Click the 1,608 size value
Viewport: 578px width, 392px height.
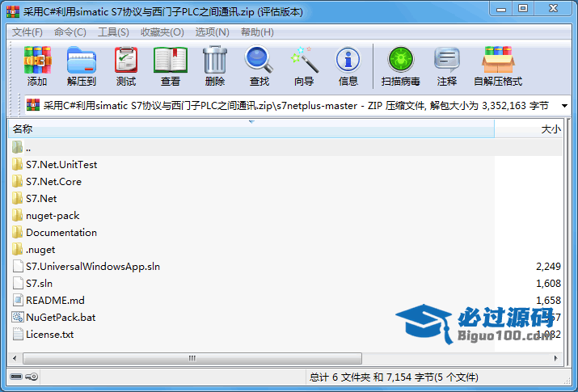point(549,284)
